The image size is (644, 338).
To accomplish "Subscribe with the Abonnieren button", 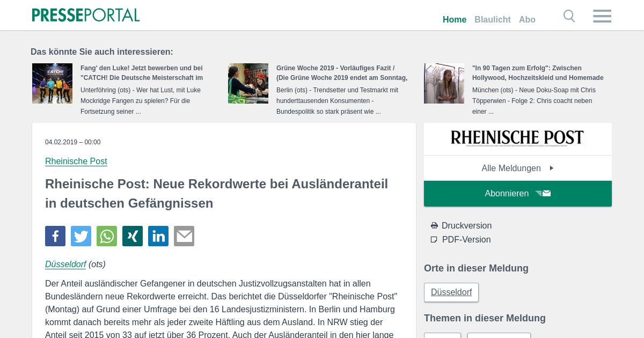I will (518, 194).
